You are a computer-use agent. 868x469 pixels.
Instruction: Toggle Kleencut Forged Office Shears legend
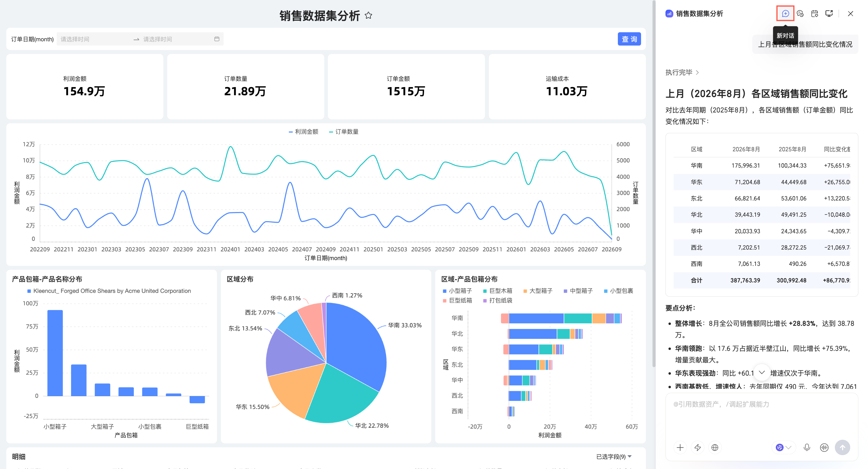coord(109,291)
